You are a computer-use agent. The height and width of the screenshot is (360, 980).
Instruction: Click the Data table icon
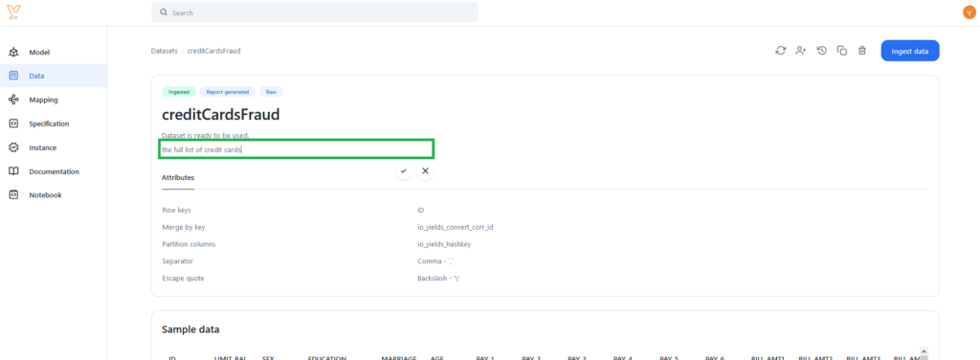coord(13,76)
